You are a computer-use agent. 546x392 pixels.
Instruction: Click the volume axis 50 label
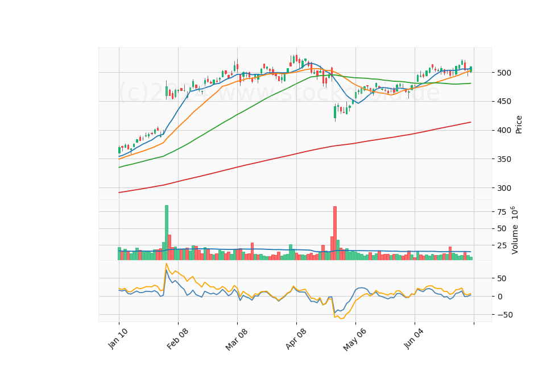tap(502, 229)
